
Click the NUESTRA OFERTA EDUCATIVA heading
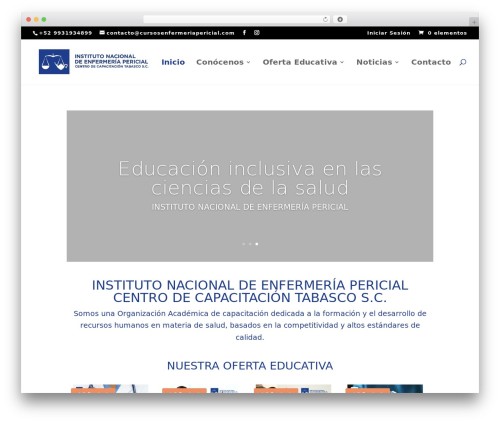(250, 366)
